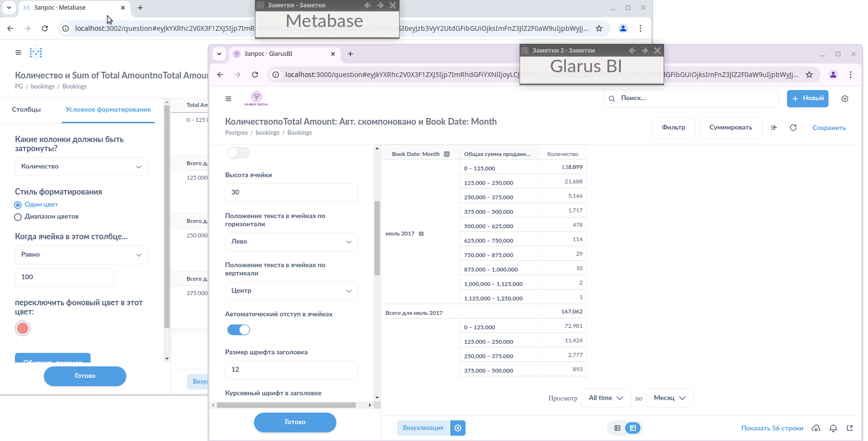The height and width of the screenshot is (441, 868).
Task: Click the Metabase logo icon
Action: click(x=36, y=52)
